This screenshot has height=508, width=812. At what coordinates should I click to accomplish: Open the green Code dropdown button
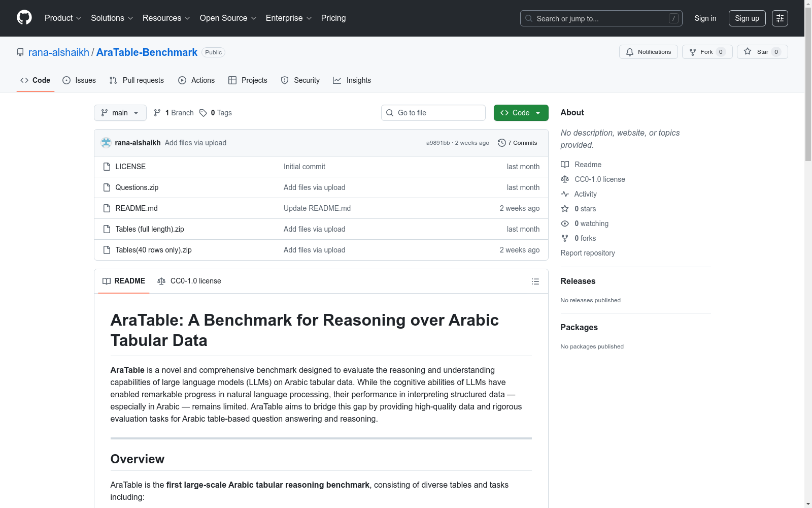pyautogui.click(x=521, y=113)
